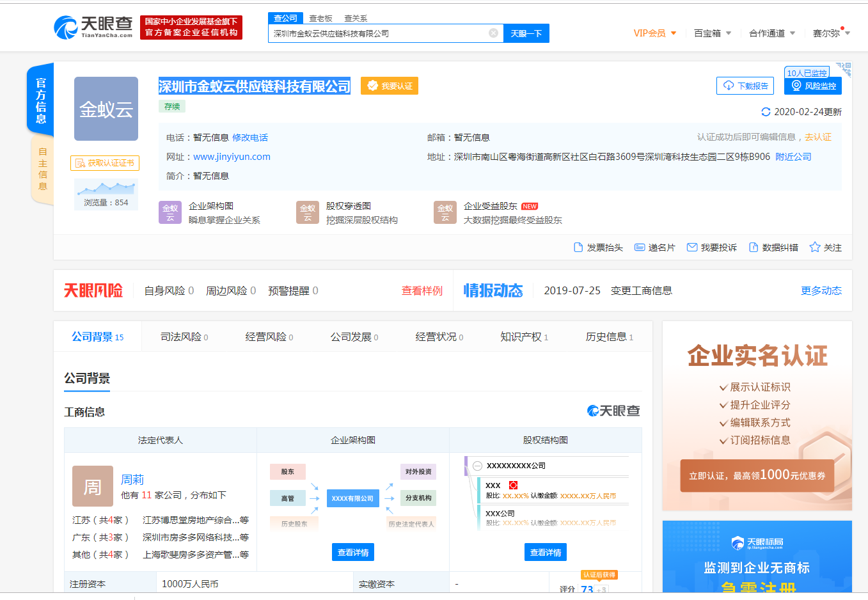868x600 pixels.
Task: Star the 关注 follow icon
Action: coord(813,247)
